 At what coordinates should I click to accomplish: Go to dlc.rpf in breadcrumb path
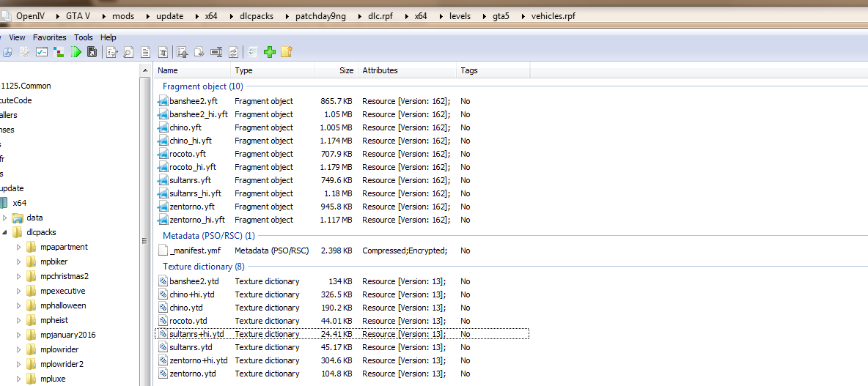[x=381, y=16]
